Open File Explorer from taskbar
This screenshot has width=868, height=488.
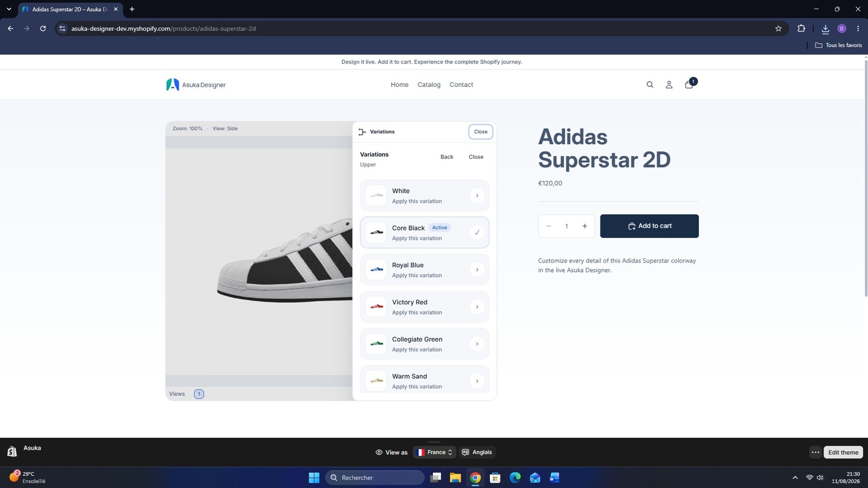455,478
